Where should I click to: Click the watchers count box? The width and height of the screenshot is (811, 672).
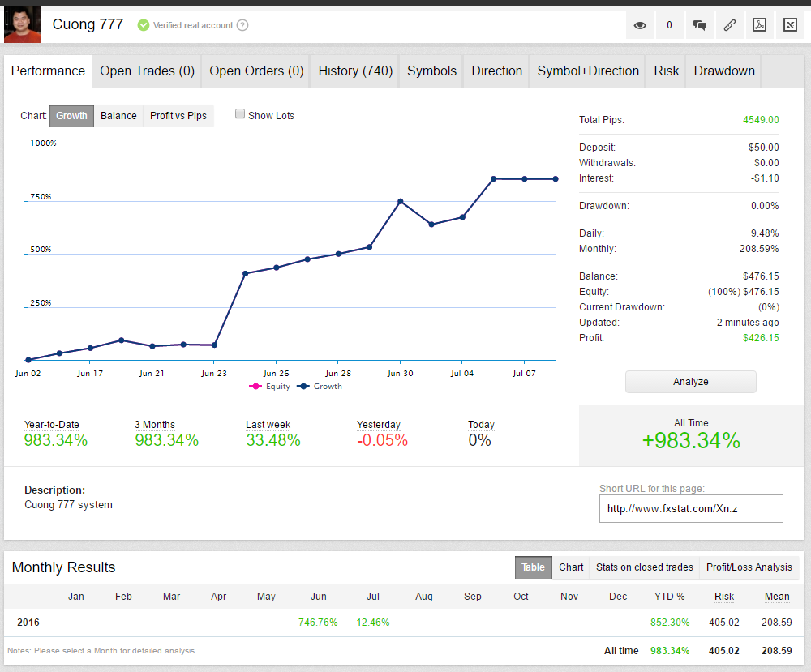click(x=669, y=25)
